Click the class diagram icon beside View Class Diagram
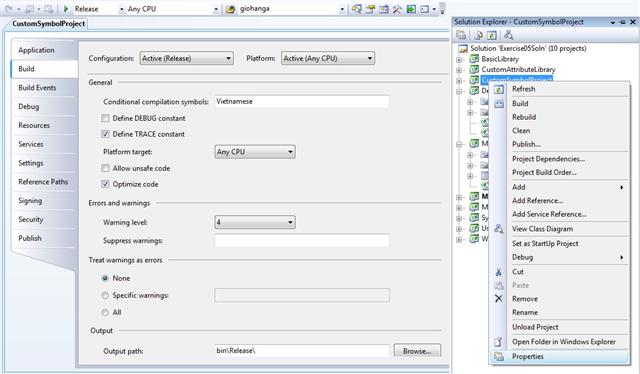Image resolution: width=640 pixels, height=374 pixels. tap(498, 229)
